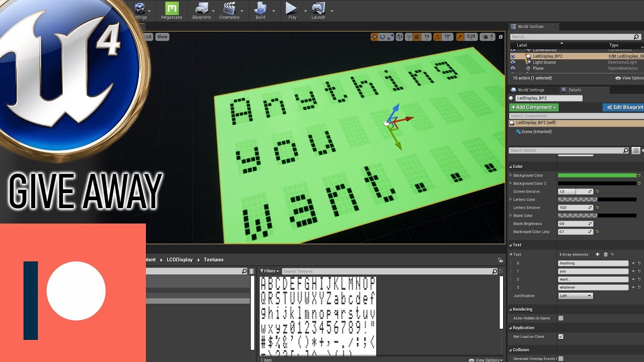Select the Scene (Inherited) component
644x362 pixels.
534,132
